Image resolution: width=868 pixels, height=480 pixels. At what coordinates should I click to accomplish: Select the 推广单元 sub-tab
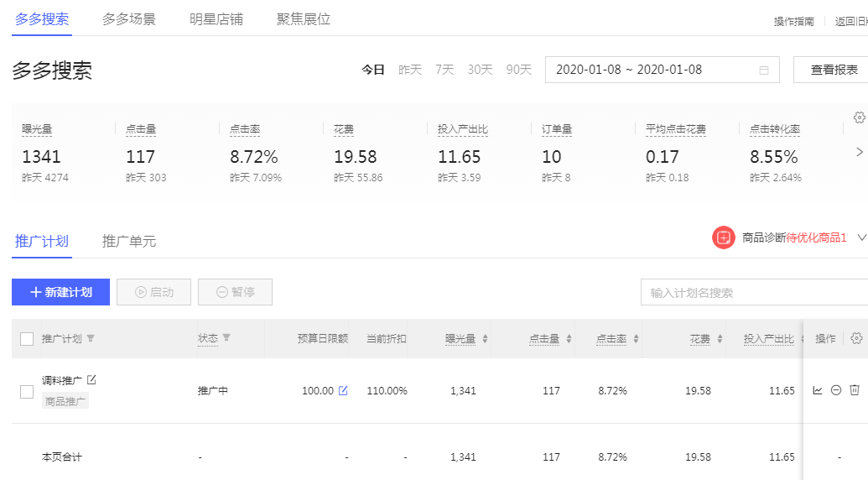(x=129, y=242)
